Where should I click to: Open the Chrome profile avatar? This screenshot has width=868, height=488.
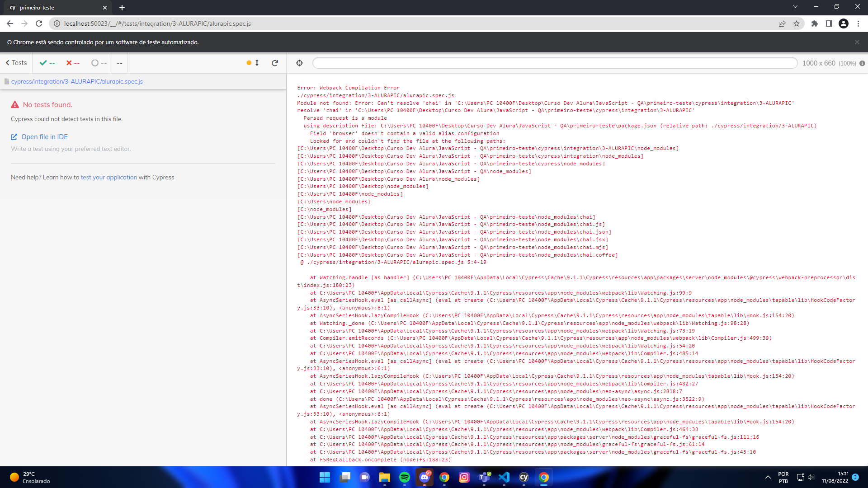click(x=844, y=23)
